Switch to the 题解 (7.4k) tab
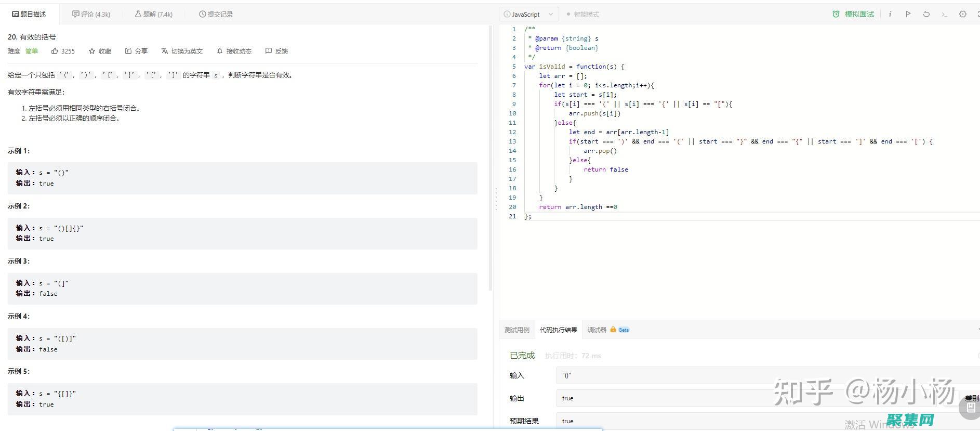 tap(154, 14)
